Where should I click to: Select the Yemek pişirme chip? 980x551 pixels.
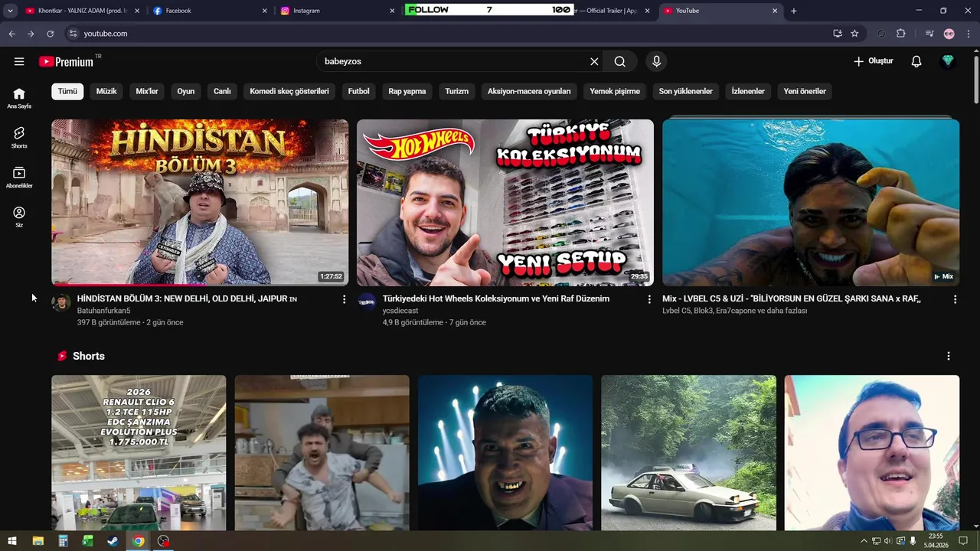tap(615, 91)
